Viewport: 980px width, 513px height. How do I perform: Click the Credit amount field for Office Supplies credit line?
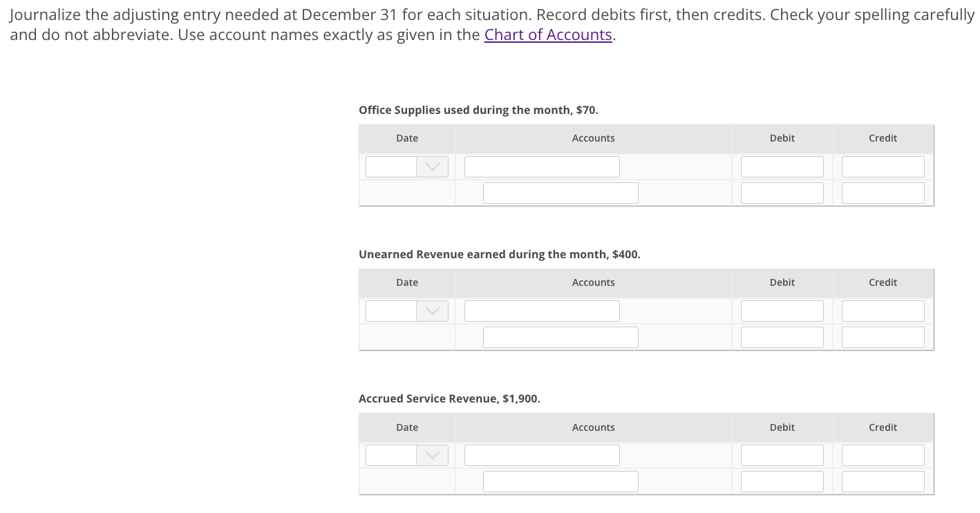[883, 193]
